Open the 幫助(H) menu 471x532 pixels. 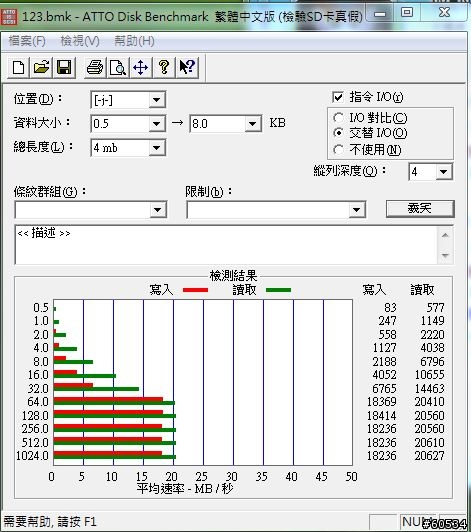coord(134,41)
